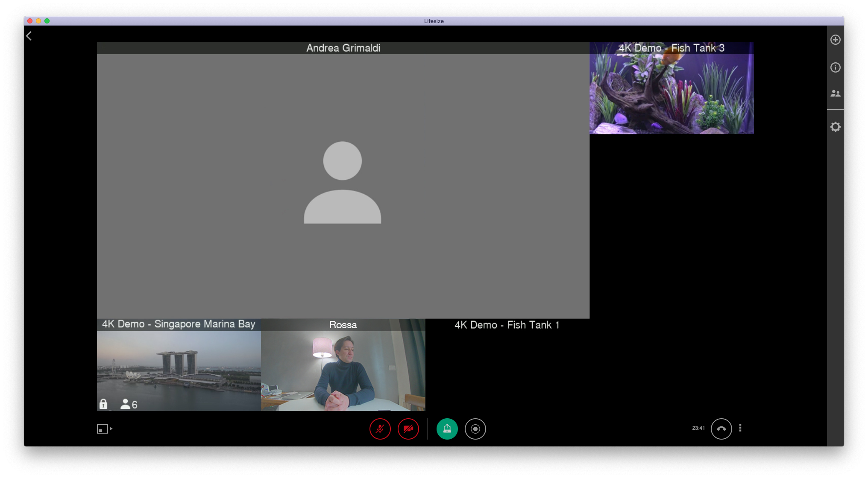
Task: Go back using the left chevron
Action: [x=29, y=36]
